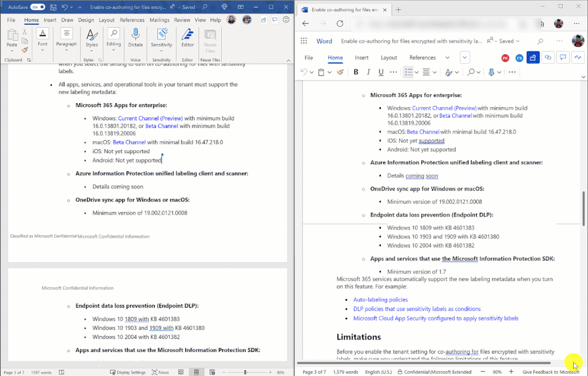Viewport: 588px width, 376px height.
Task: Open the Review tab in desktop Word
Action: click(182, 20)
